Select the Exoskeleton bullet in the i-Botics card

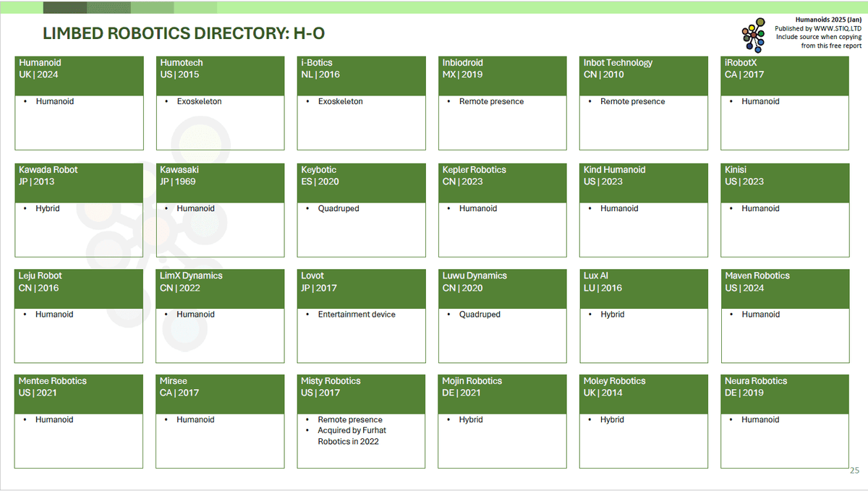point(340,101)
